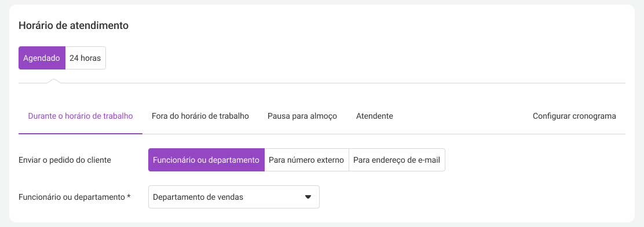Switch to Fora do horário de trabalho tab
This screenshot has width=644, height=227.
200,116
